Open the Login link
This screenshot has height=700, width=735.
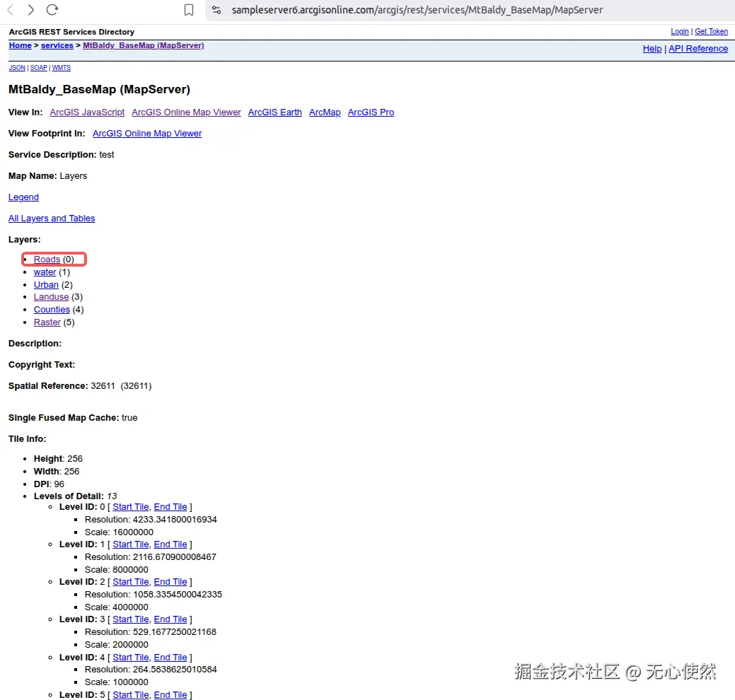[x=679, y=31]
